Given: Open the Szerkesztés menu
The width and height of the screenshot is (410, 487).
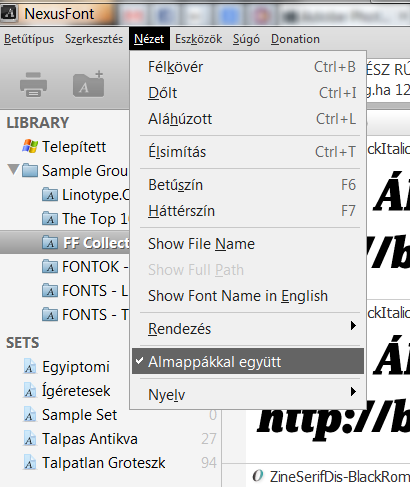Looking at the screenshot, I should tap(94, 39).
